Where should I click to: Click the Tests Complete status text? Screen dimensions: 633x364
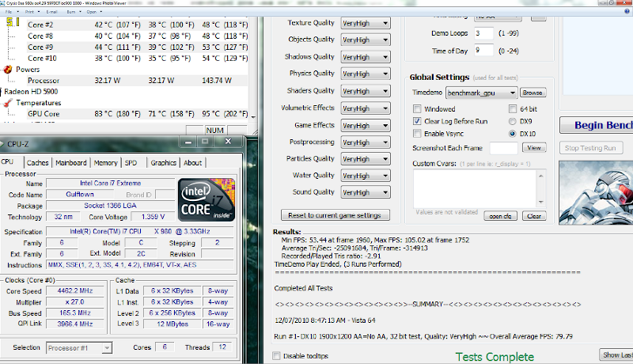(x=495, y=357)
